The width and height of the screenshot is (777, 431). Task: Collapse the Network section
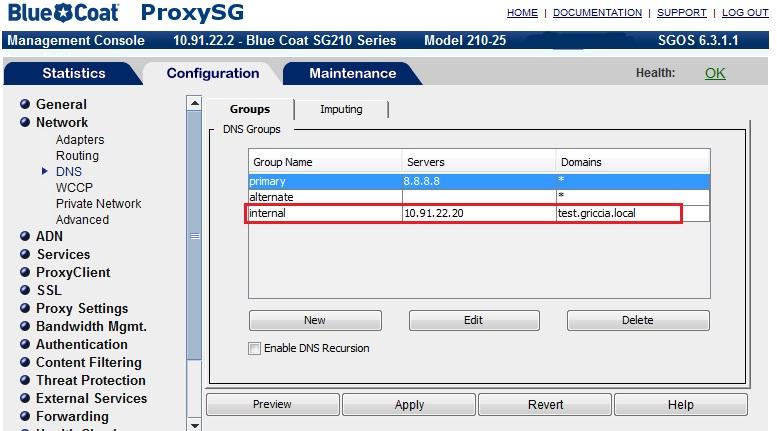tap(62, 122)
